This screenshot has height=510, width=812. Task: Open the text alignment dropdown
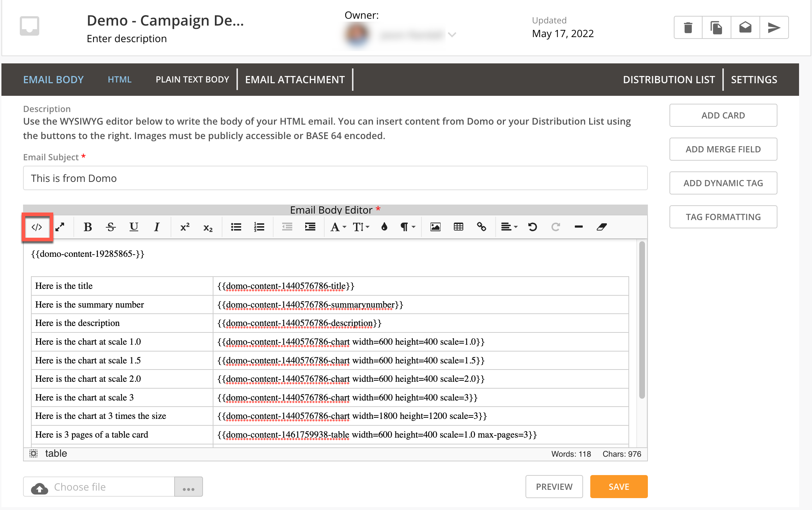(x=509, y=227)
